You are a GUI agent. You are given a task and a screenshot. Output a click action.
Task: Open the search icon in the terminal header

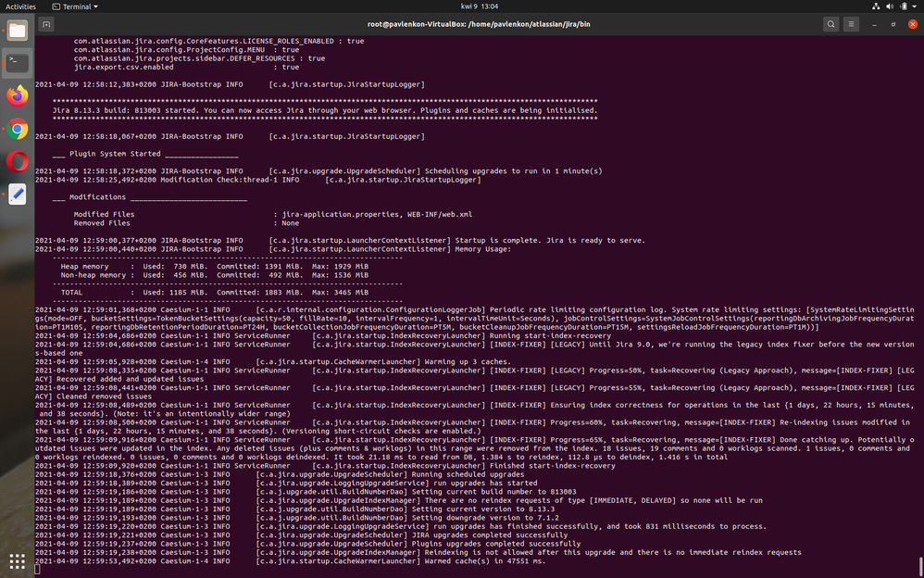830,24
